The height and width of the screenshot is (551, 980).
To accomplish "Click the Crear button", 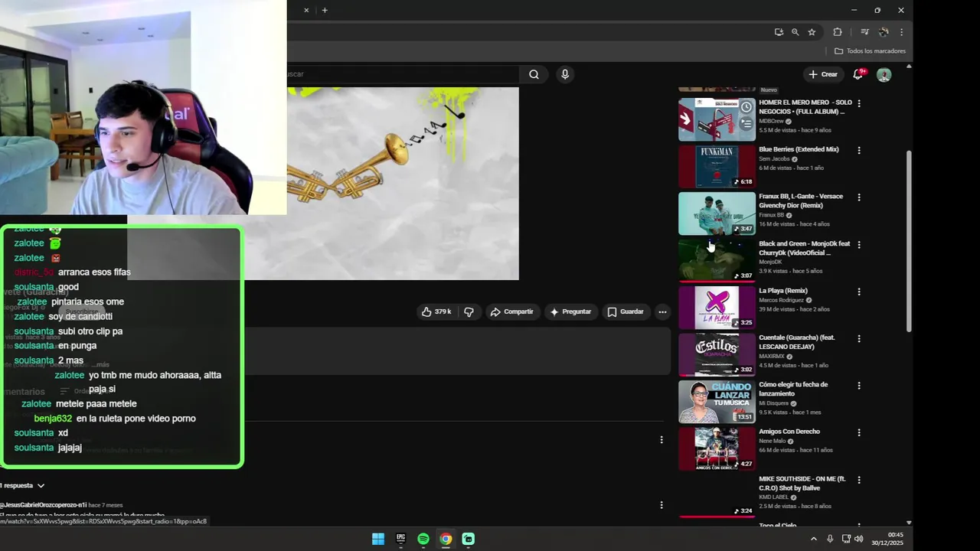I will pyautogui.click(x=823, y=74).
